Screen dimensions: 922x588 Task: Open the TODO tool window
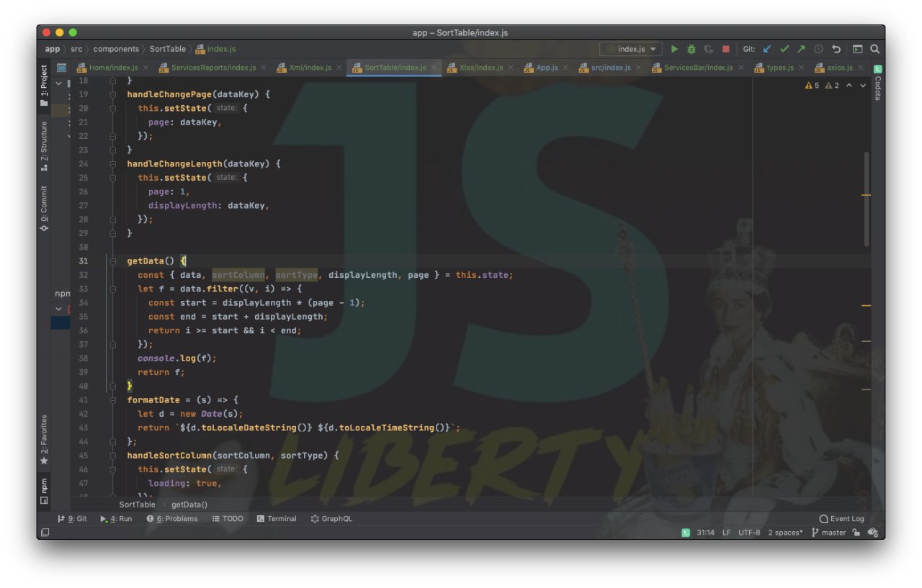pyautogui.click(x=228, y=518)
